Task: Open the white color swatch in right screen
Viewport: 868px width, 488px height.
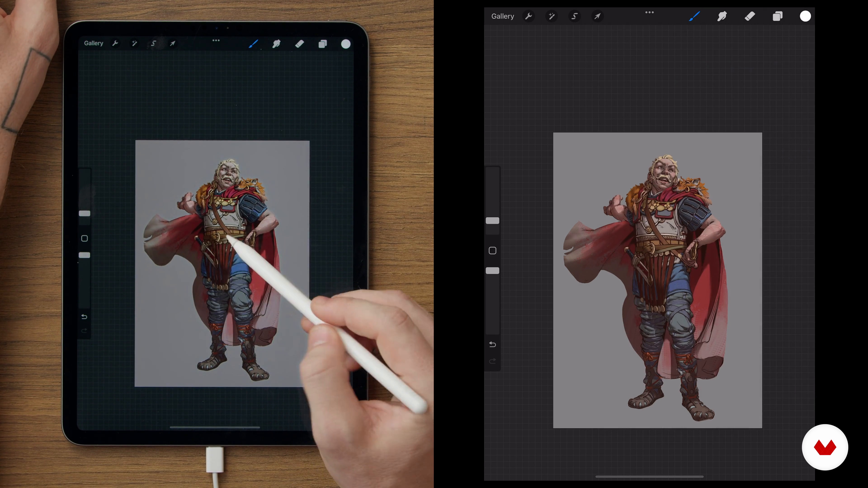Action: (805, 16)
